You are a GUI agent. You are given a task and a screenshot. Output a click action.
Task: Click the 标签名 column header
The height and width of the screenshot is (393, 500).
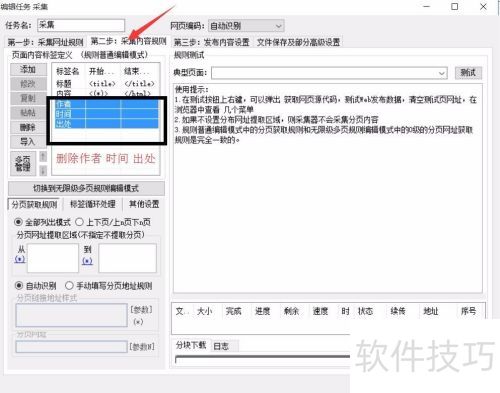(69, 71)
